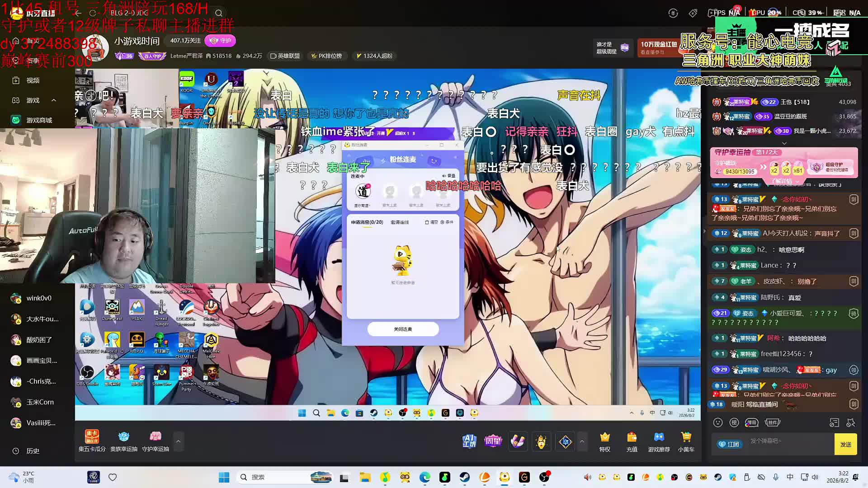Switch to 邀请连线 tab in 粉丝连麦 window

(400, 222)
